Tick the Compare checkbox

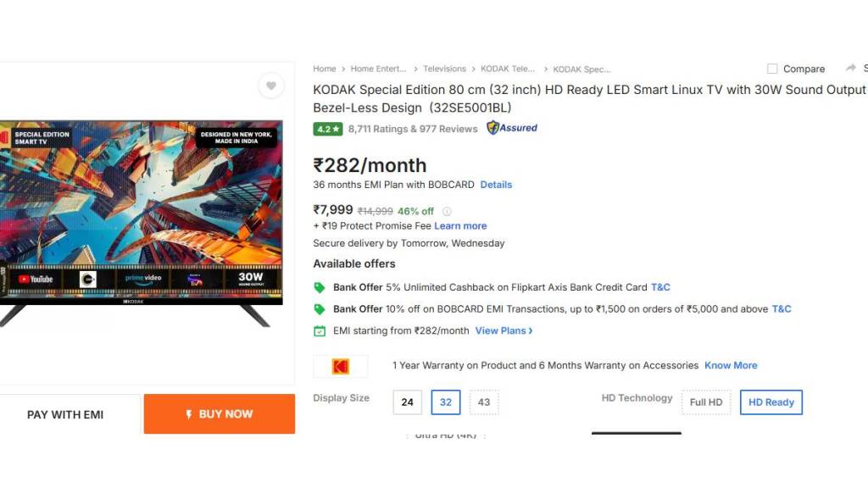(x=772, y=69)
